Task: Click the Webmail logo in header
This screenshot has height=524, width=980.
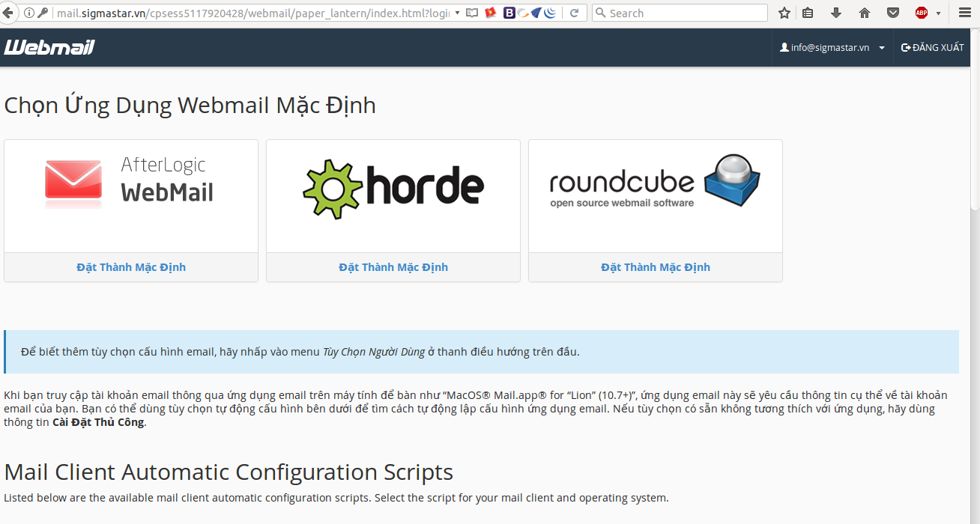Action: 49,47
